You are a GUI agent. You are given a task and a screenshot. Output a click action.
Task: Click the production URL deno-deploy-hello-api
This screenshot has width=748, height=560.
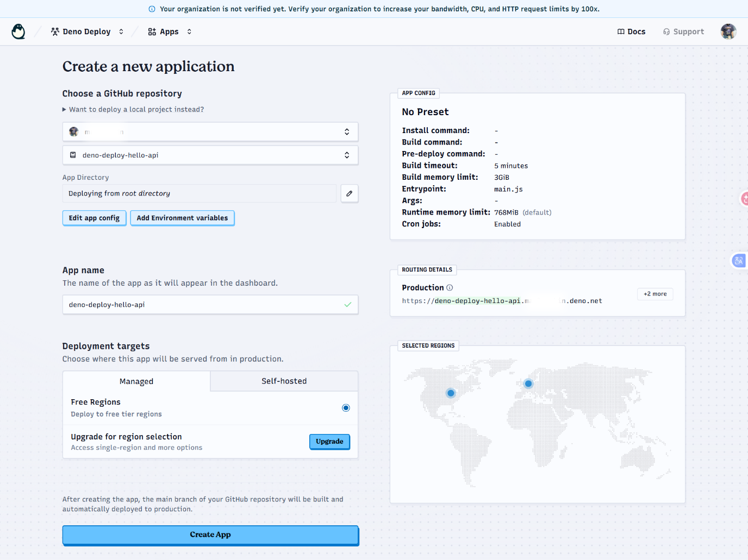pos(502,301)
